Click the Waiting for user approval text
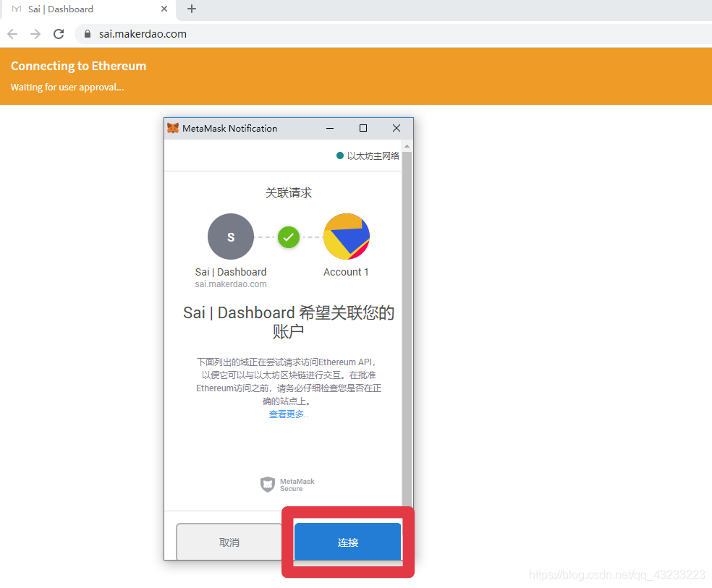This screenshot has width=712, height=588. (x=67, y=87)
